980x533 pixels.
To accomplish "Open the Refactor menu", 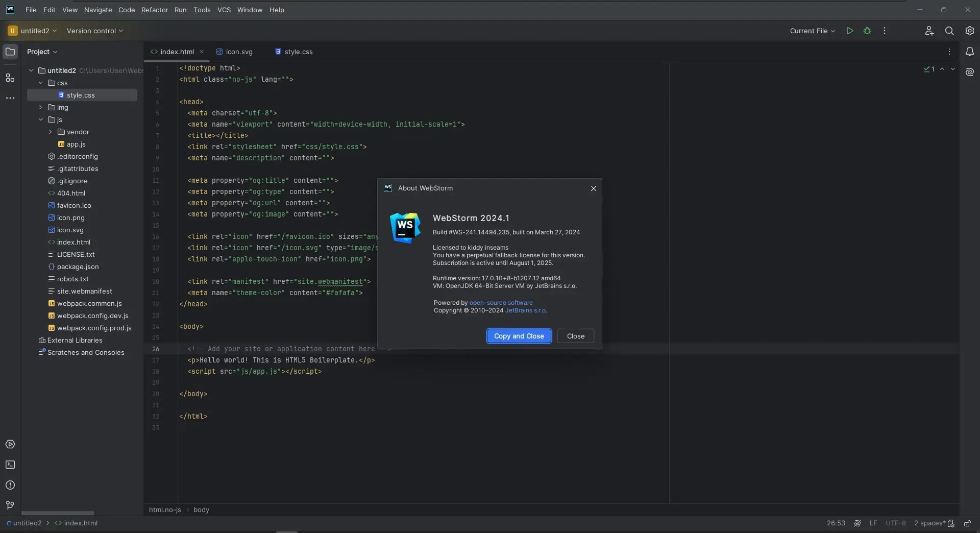I will point(155,10).
